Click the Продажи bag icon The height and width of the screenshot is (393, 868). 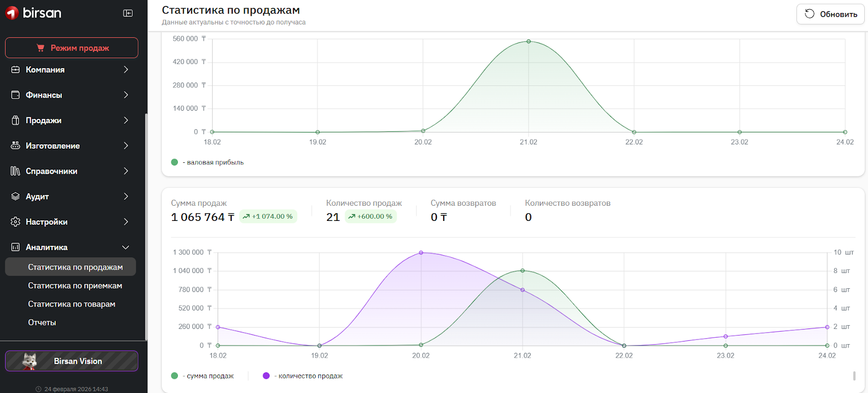[x=15, y=121]
